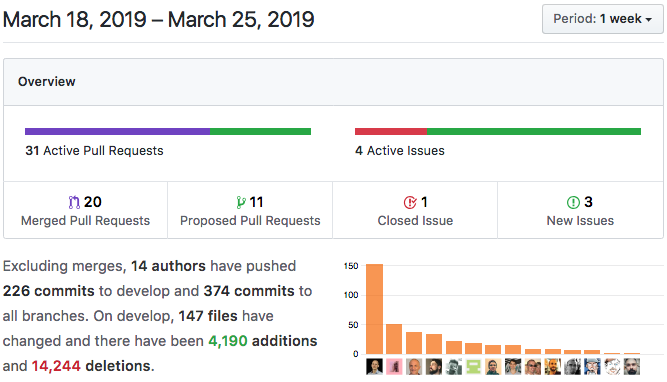View the 3 New Issues section

pyautogui.click(x=580, y=210)
